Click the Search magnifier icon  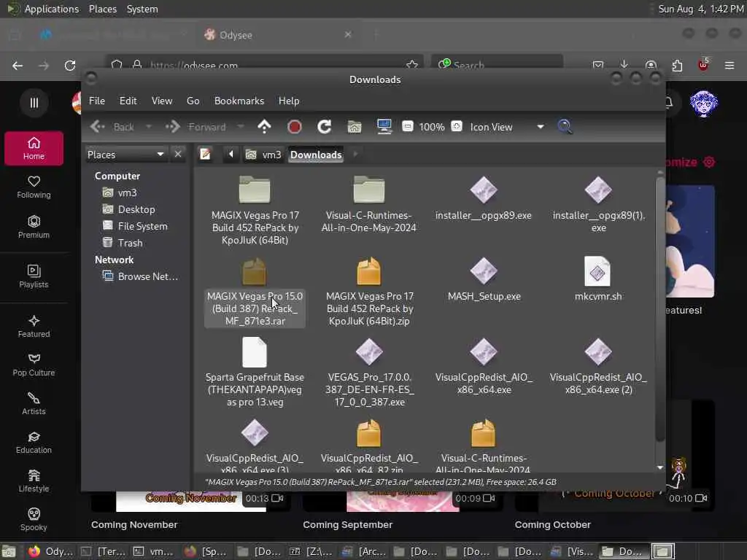point(565,127)
